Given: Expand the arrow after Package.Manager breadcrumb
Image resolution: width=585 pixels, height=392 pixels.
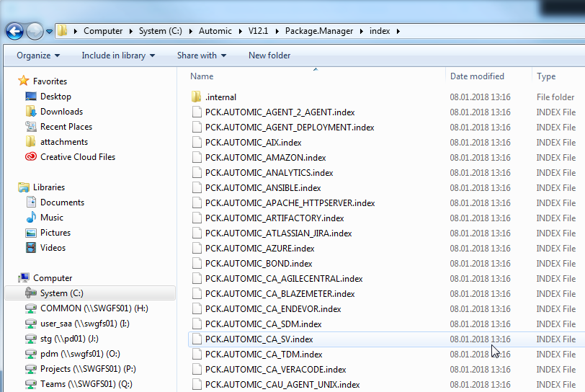Looking at the screenshot, I should click(x=362, y=32).
